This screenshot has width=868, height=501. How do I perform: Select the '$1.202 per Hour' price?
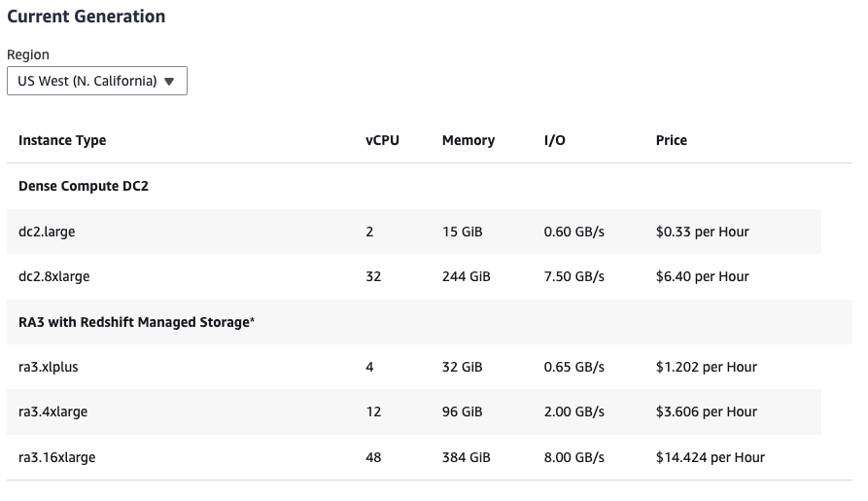pos(707,367)
